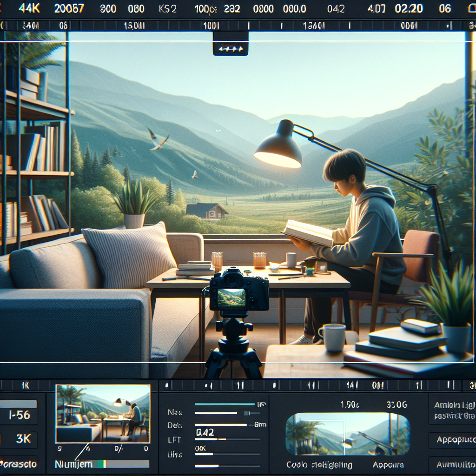The image size is (476, 476).
Task: Open the Ambin Light panel option
Action: pos(455,409)
